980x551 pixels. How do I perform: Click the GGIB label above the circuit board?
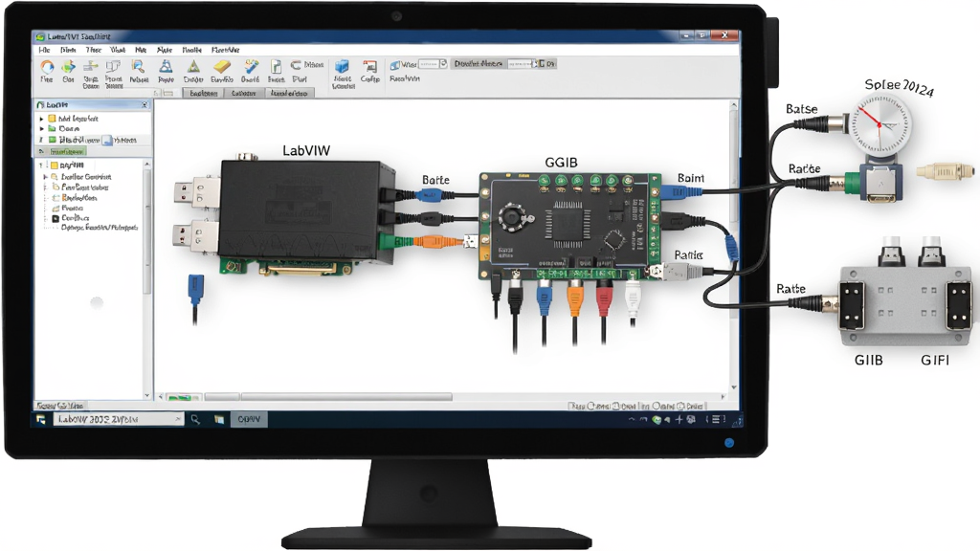pyautogui.click(x=561, y=163)
